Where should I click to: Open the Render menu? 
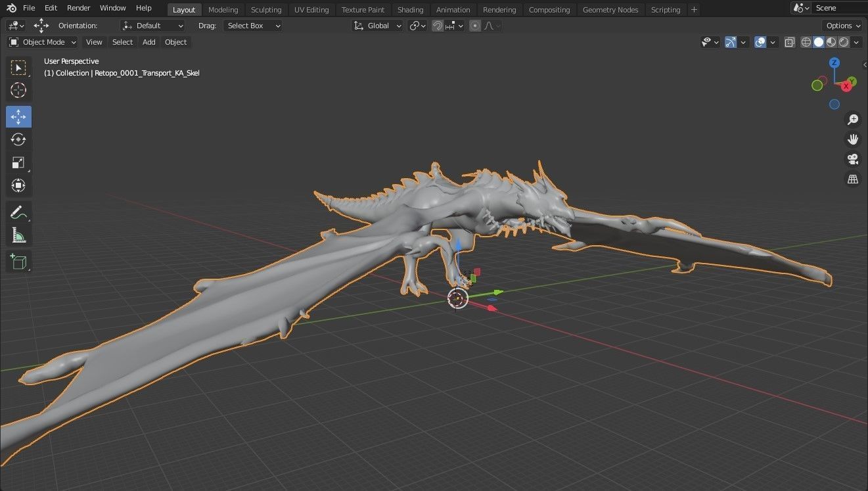(79, 8)
